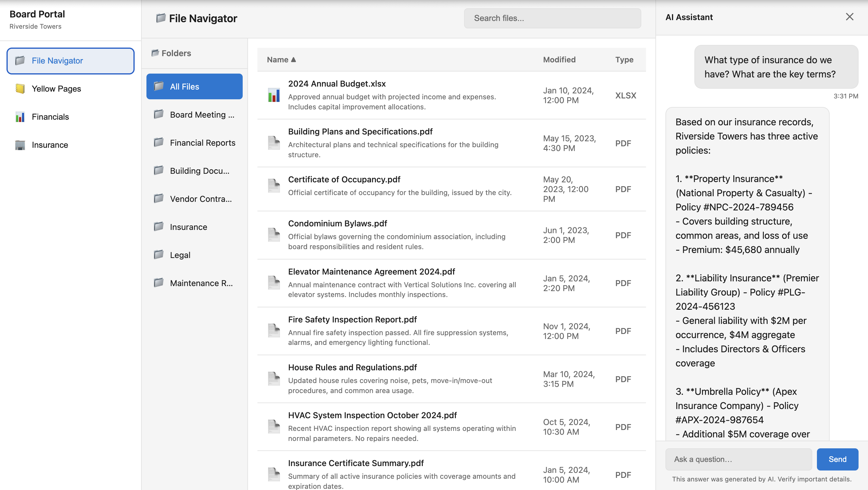Click the Condominium Bylaws file icon
The width and height of the screenshot is (868, 490).
274,235
